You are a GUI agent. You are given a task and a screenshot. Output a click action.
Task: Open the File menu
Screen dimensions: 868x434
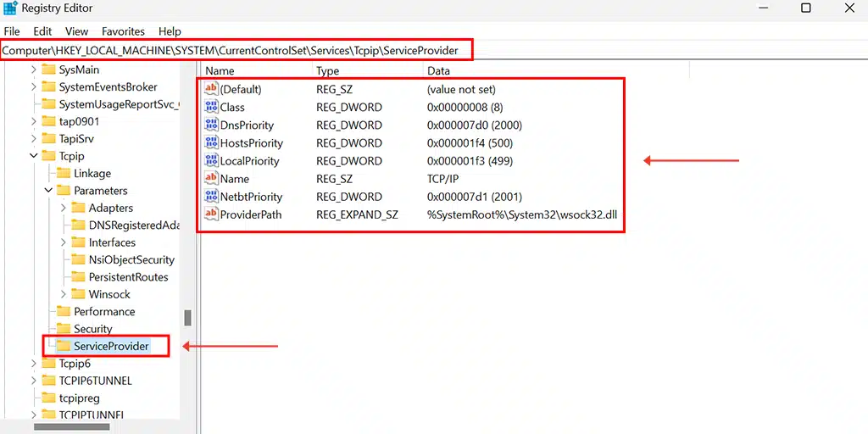tap(12, 31)
